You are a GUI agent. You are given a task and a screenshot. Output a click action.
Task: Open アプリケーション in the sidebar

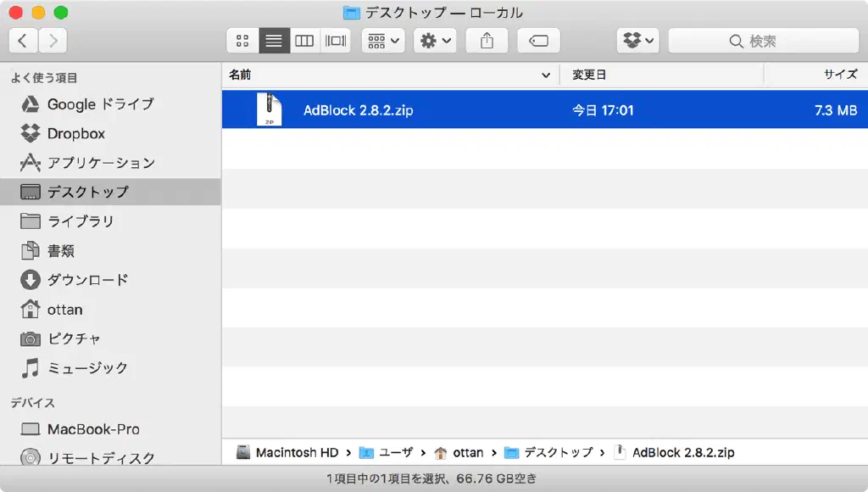click(x=101, y=163)
